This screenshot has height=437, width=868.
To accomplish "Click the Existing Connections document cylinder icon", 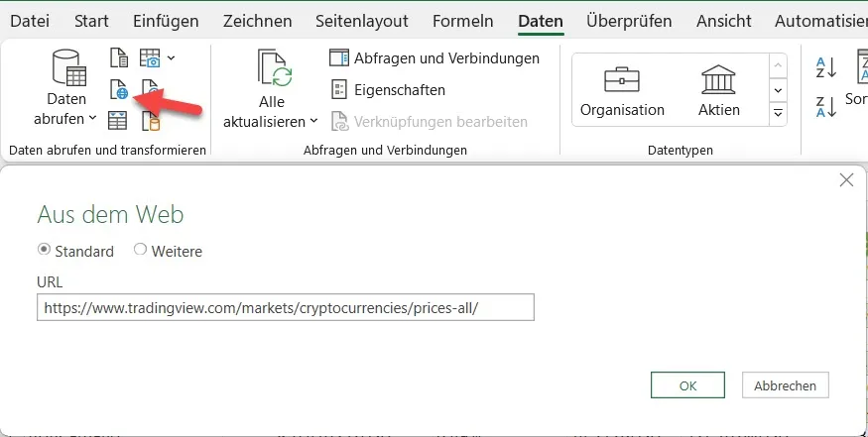I will (151, 121).
